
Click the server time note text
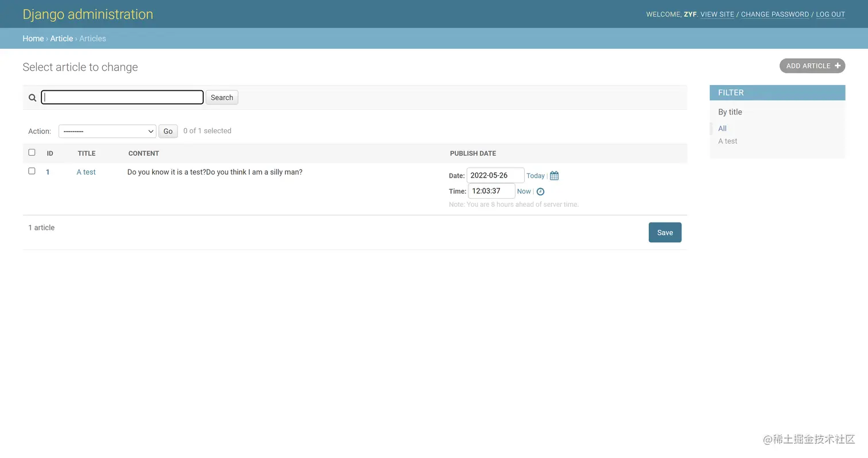click(x=514, y=205)
